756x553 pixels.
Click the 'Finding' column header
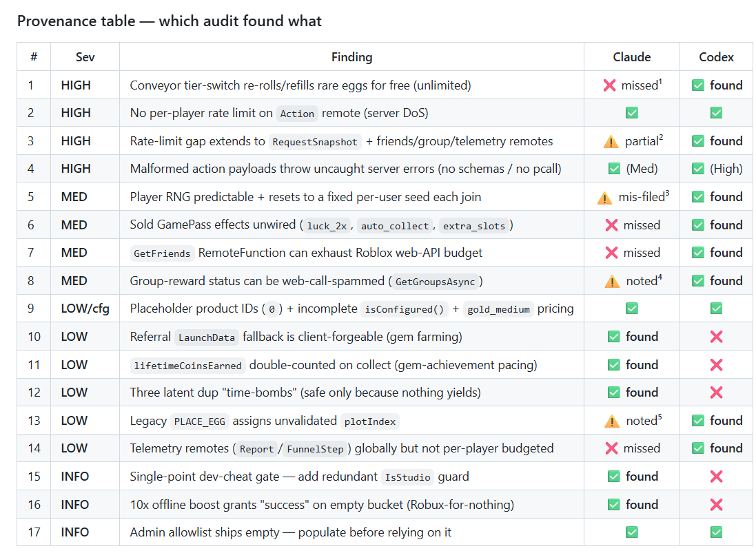pyautogui.click(x=351, y=57)
